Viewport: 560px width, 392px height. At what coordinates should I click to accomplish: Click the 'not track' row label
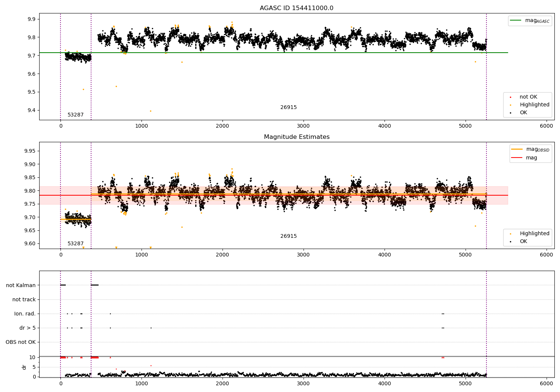tap(24, 300)
